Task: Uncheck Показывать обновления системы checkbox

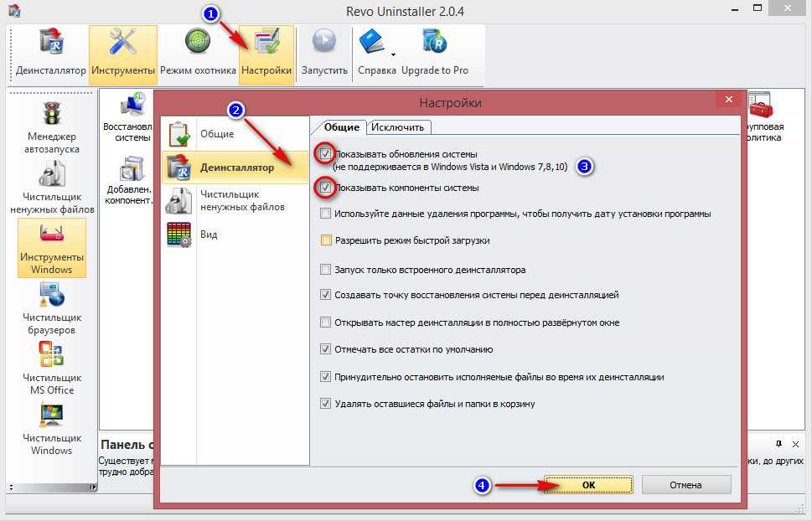Action: click(x=325, y=154)
